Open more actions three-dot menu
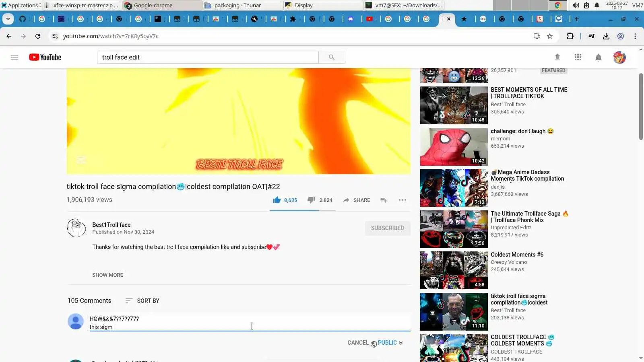The height and width of the screenshot is (362, 644). point(402,200)
